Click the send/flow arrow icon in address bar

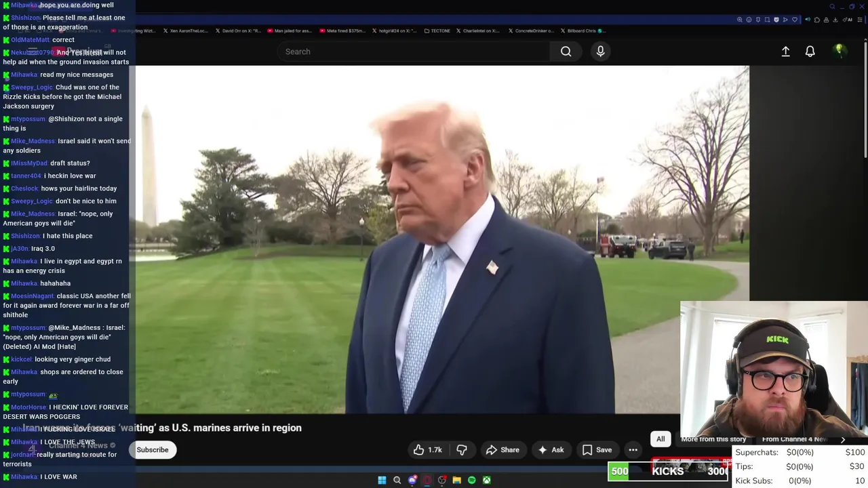pyautogui.click(x=785, y=20)
